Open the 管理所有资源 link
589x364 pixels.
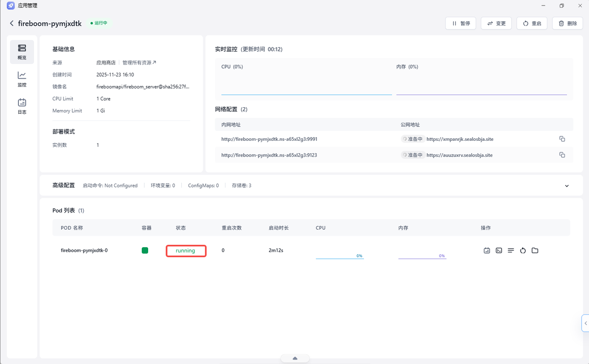coord(139,63)
